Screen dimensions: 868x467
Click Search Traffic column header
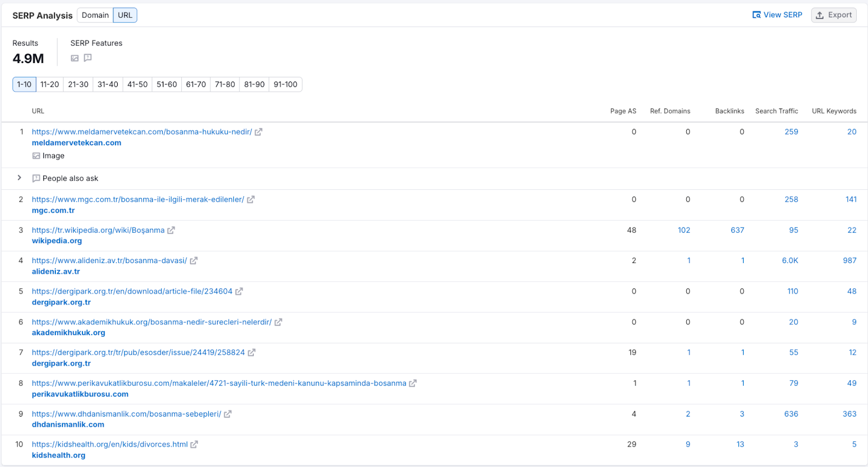click(776, 111)
